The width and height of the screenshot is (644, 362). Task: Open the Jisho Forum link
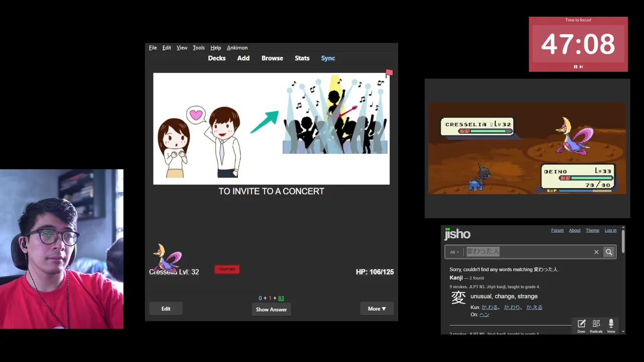557,230
